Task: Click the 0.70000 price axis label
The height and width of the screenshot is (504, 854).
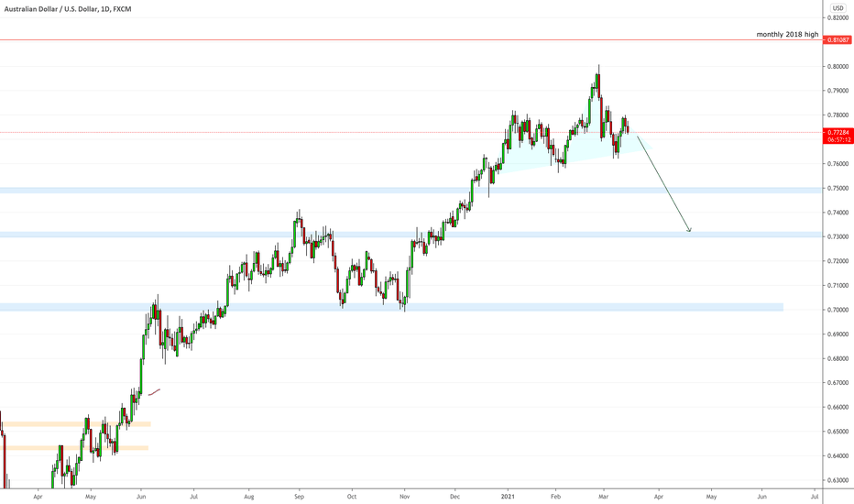Action: pyautogui.click(x=838, y=310)
